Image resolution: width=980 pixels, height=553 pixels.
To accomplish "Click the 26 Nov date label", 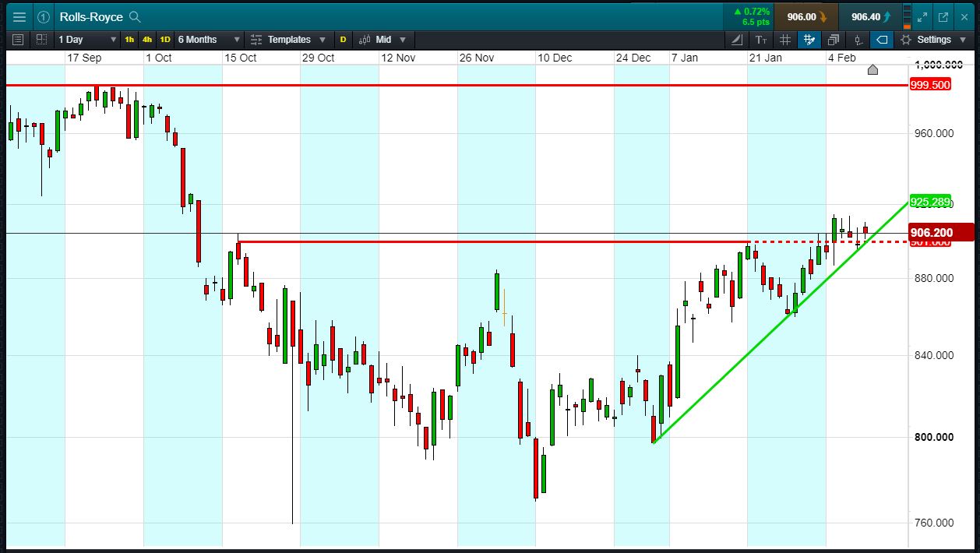I will pyautogui.click(x=477, y=58).
